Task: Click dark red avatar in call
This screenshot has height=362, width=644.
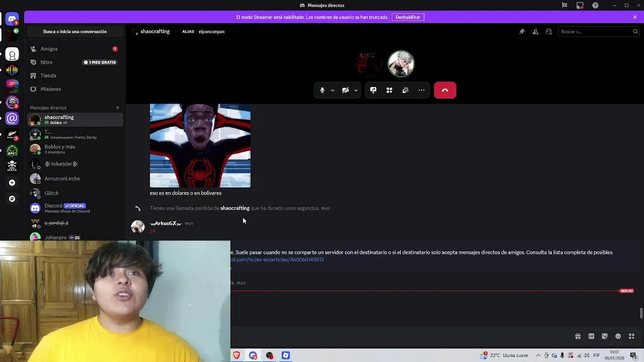Action: (369, 64)
